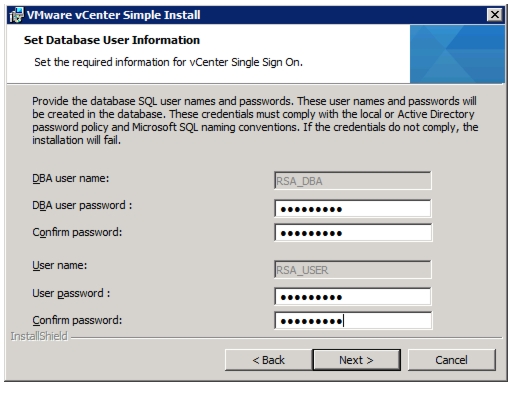Click the "User name:" label

tap(60, 265)
